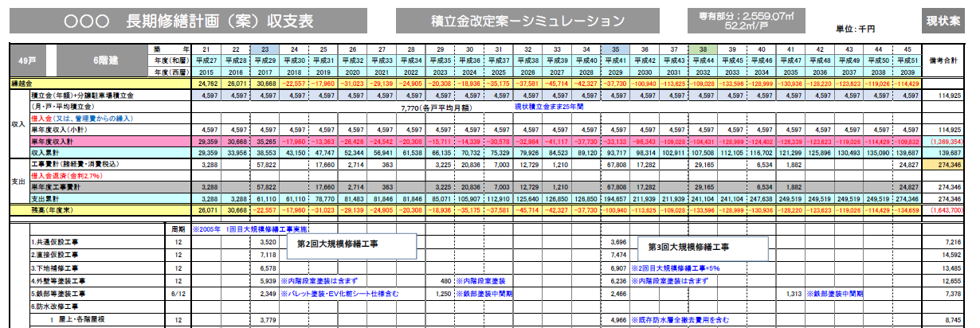Select the 残高(年度末) row label

tap(49, 209)
